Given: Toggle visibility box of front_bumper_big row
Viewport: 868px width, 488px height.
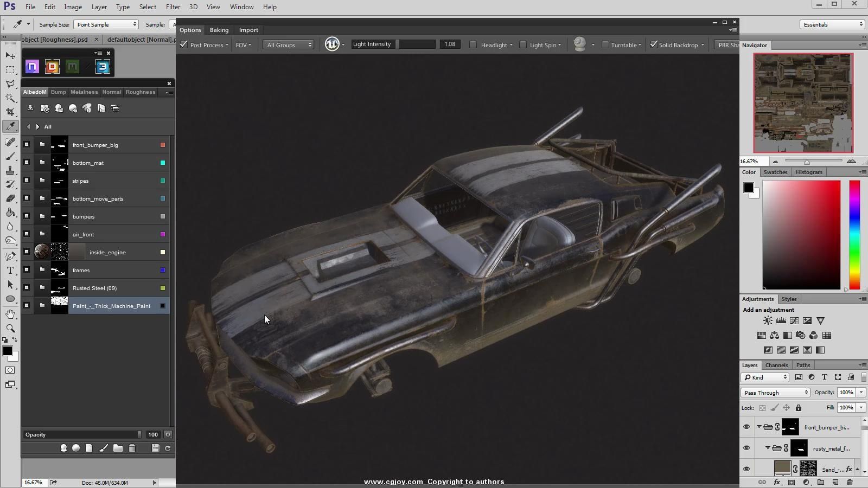Looking at the screenshot, I should point(27,145).
